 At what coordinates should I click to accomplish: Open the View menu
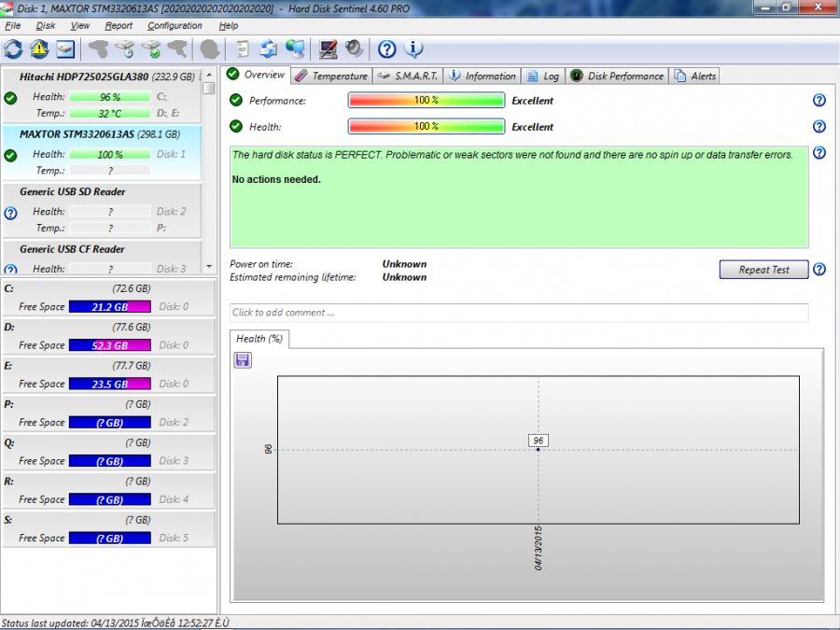coord(80,26)
